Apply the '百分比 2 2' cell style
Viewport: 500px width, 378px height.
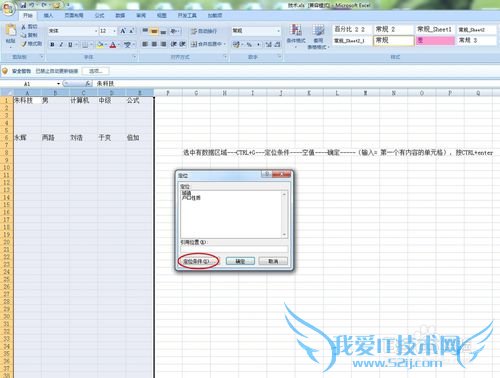[352, 30]
